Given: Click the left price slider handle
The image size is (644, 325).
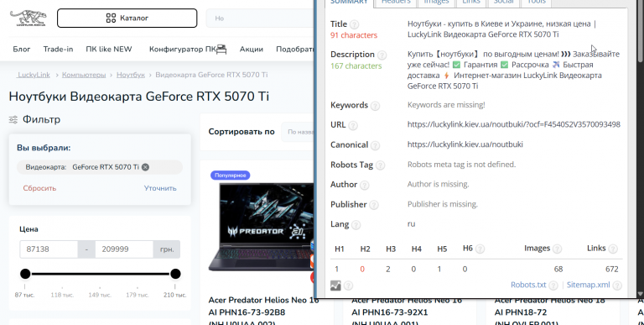Looking at the screenshot, I should [x=25, y=274].
